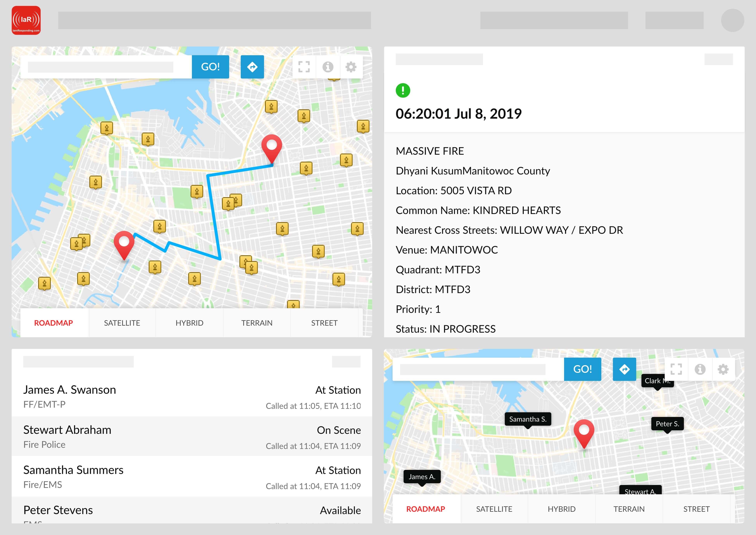Switch bottom map to Hybrid view
The height and width of the screenshot is (535, 756).
point(561,509)
